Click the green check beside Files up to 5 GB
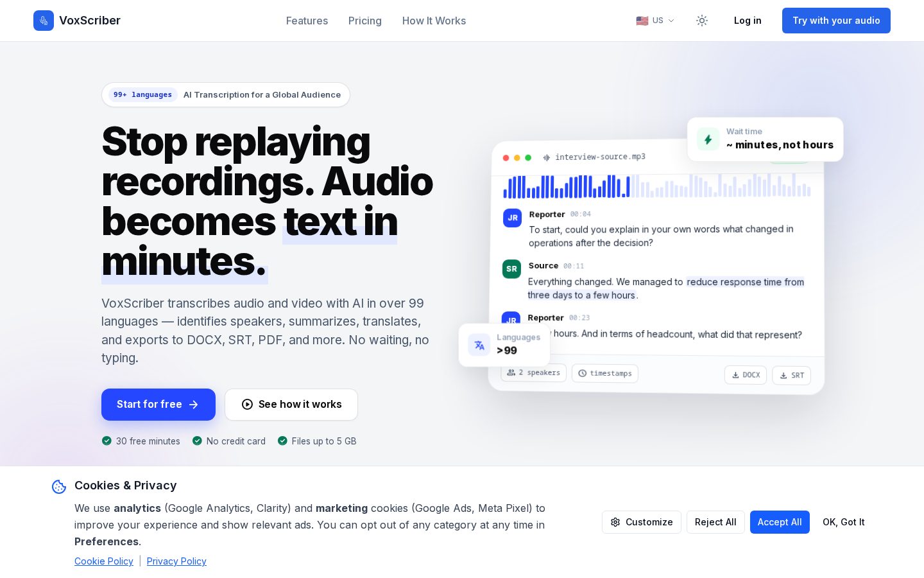 point(282,441)
